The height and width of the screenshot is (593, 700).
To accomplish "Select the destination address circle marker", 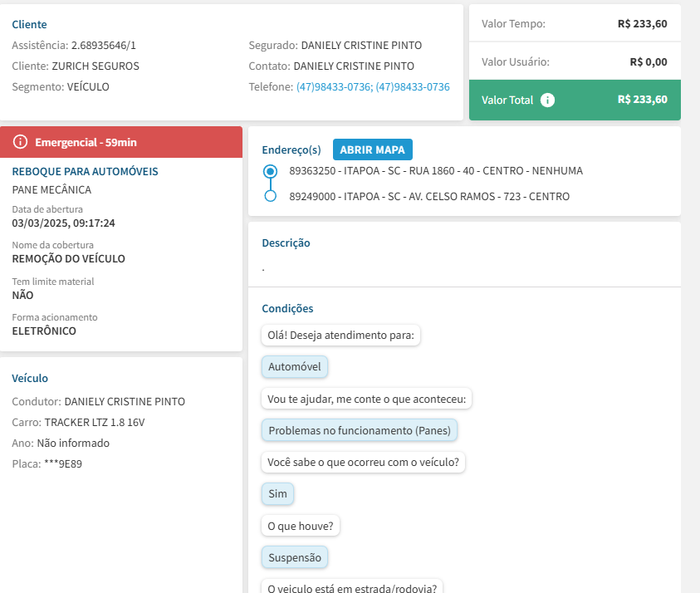I will tap(270, 197).
